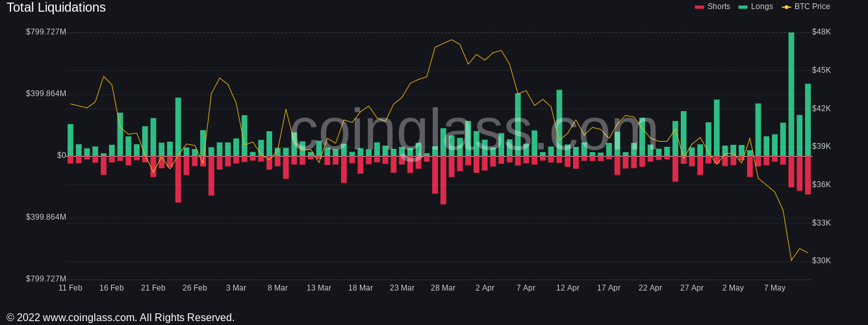Toggle the Longs series legend label
868x325 pixels.
click(762, 6)
